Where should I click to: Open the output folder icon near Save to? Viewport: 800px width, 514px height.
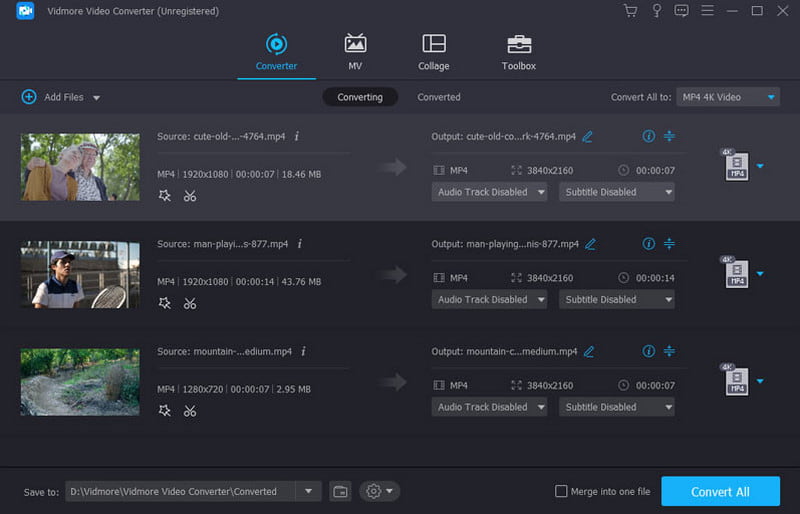pyautogui.click(x=341, y=491)
